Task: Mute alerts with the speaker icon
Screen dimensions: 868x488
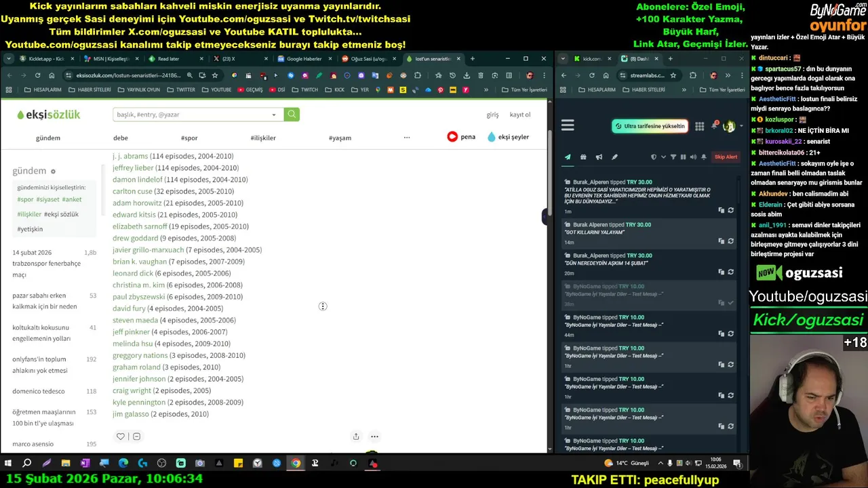Action: pos(693,157)
